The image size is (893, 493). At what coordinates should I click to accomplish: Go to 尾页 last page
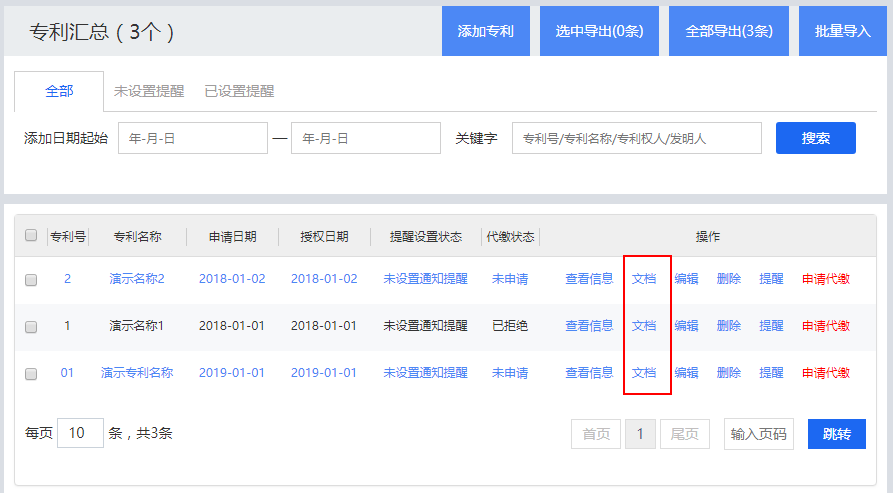(685, 434)
